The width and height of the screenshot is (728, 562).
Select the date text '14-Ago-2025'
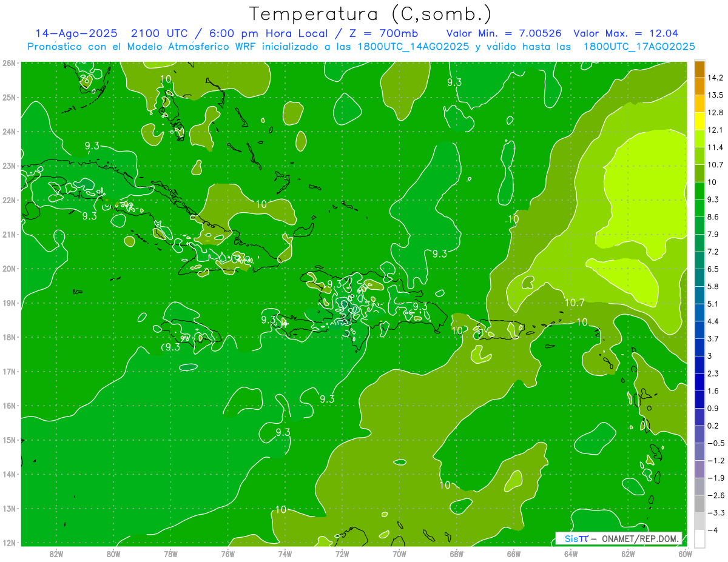coord(76,33)
